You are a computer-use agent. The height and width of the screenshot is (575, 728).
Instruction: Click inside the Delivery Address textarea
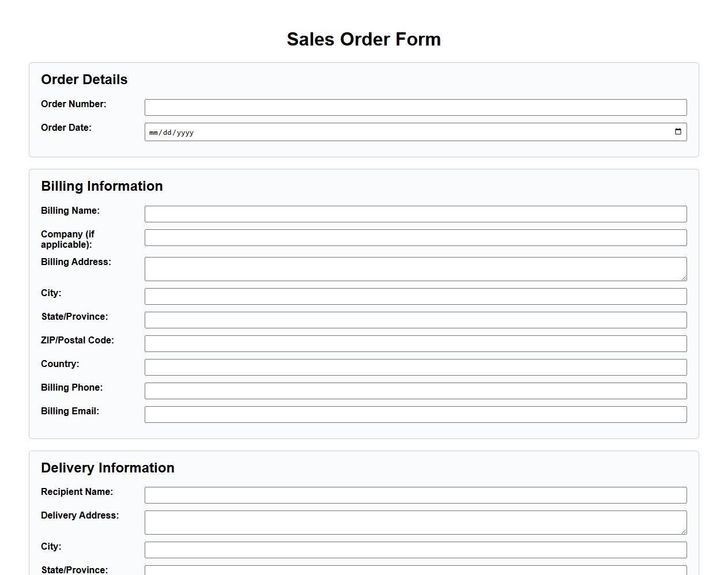point(416,521)
